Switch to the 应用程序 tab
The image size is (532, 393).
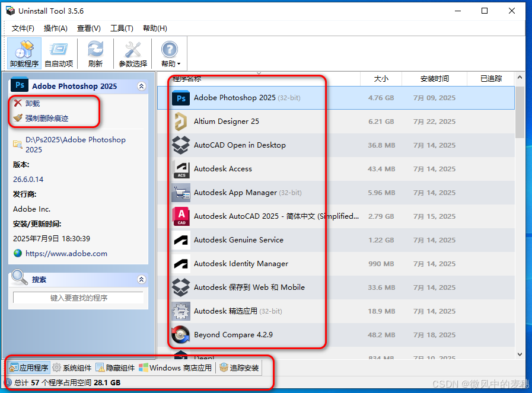[29, 368]
